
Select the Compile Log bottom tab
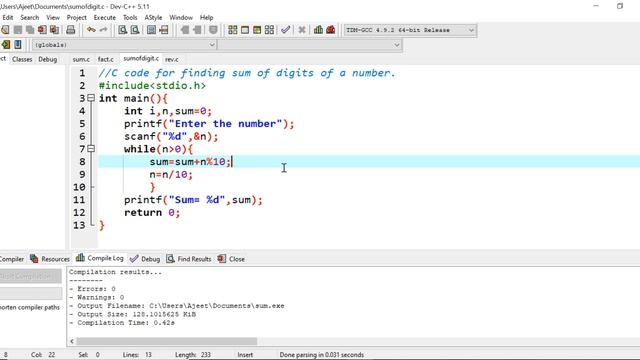[x=100, y=258]
